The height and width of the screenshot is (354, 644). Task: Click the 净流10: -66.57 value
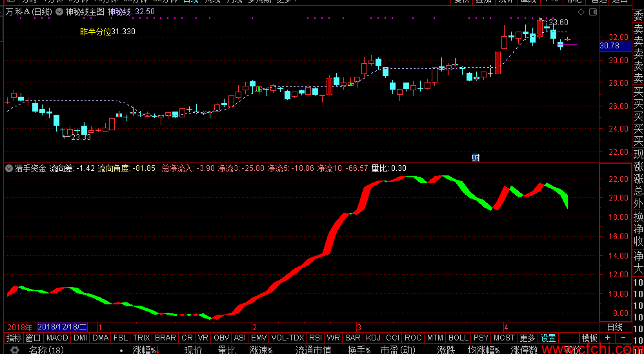(x=343, y=168)
